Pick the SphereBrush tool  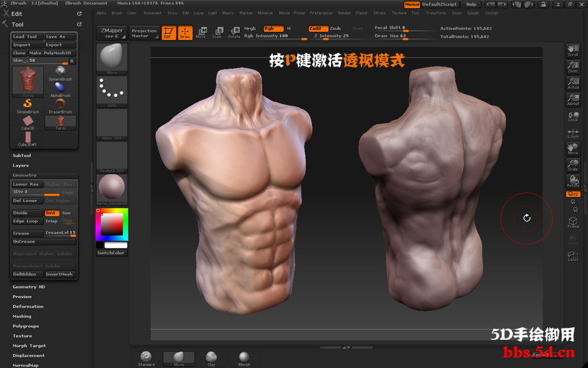pyautogui.click(x=61, y=74)
